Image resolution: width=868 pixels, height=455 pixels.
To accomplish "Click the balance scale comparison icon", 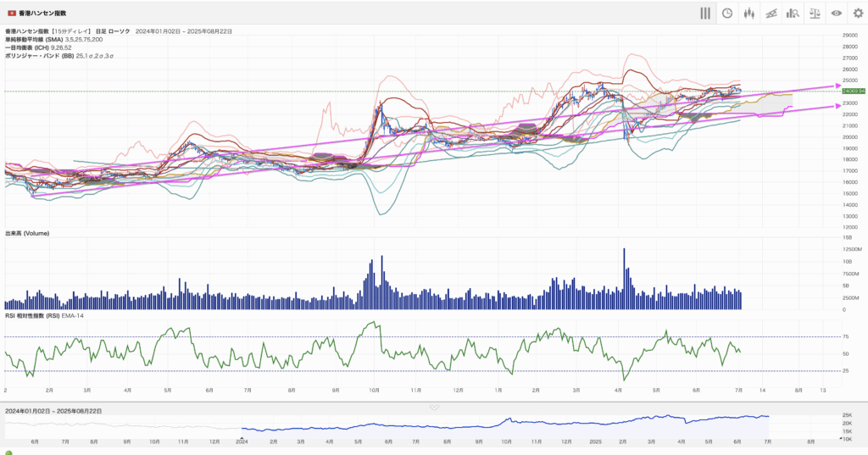I will coord(815,13).
